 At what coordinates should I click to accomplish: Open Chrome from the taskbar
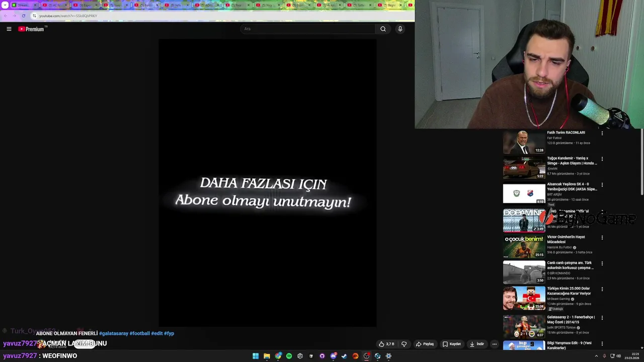point(278,356)
